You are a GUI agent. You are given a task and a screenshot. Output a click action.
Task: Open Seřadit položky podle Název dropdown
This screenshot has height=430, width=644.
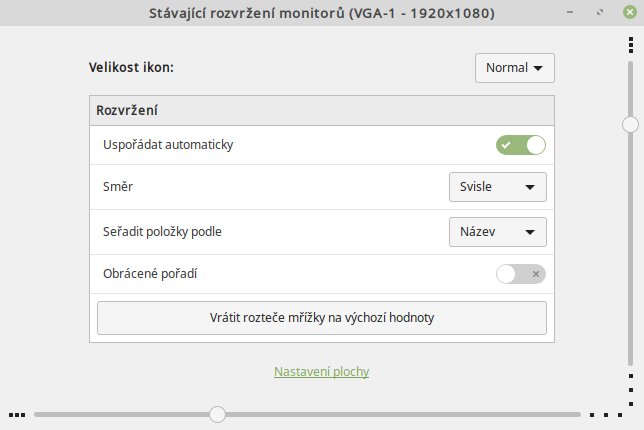pos(498,232)
